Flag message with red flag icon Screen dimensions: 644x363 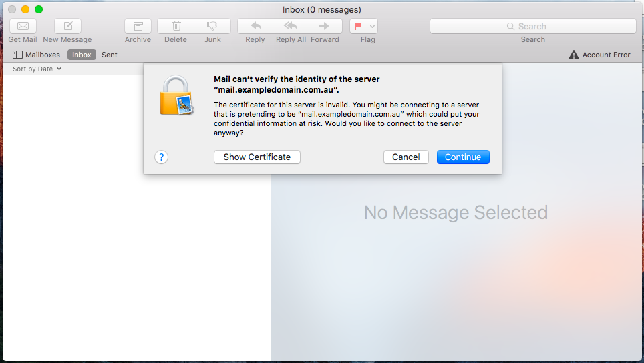358,26
